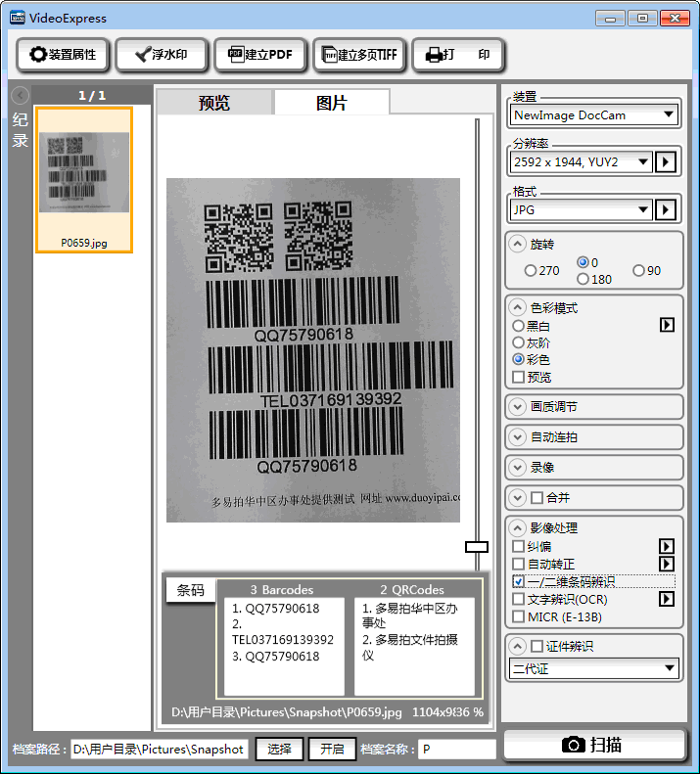Click 建立多页TIFF button
Screen dimensions: 700x774
tap(359, 54)
